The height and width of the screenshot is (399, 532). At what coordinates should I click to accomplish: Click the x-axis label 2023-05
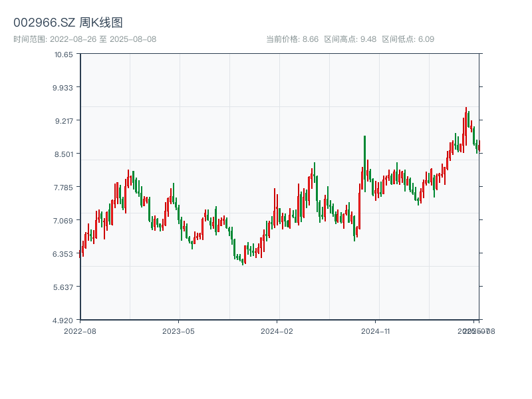click(x=178, y=331)
